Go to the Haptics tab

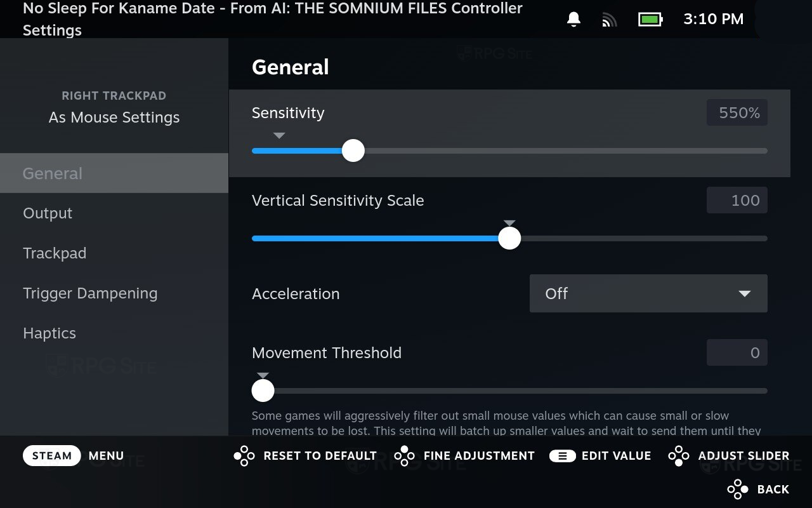[114, 333]
